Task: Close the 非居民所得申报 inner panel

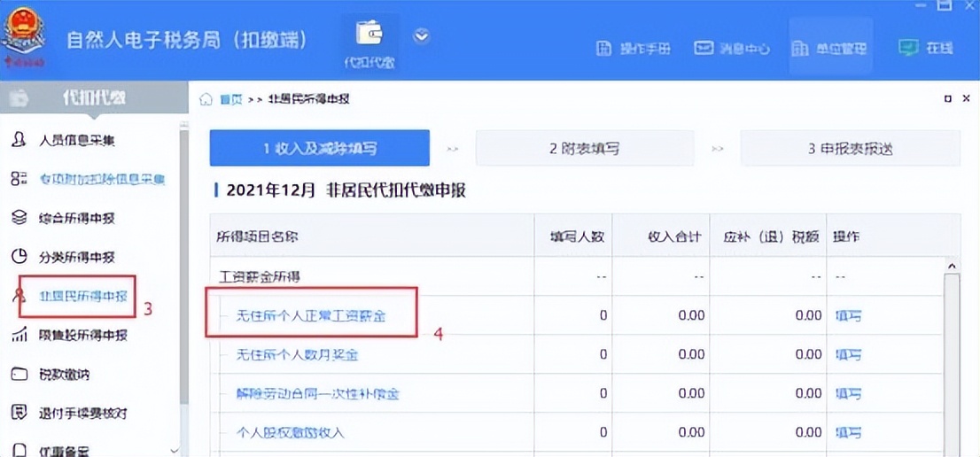Action: 966,98
